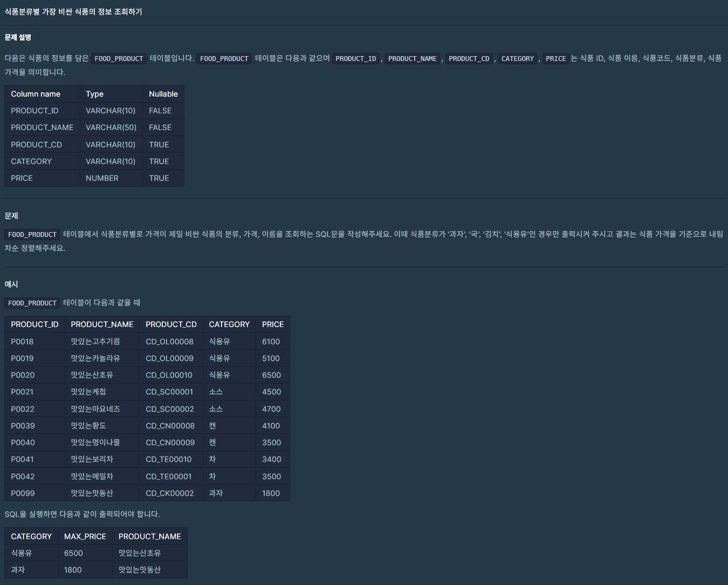The height and width of the screenshot is (585, 728).
Task: Select the NUMBER type cell
Action: pos(102,178)
